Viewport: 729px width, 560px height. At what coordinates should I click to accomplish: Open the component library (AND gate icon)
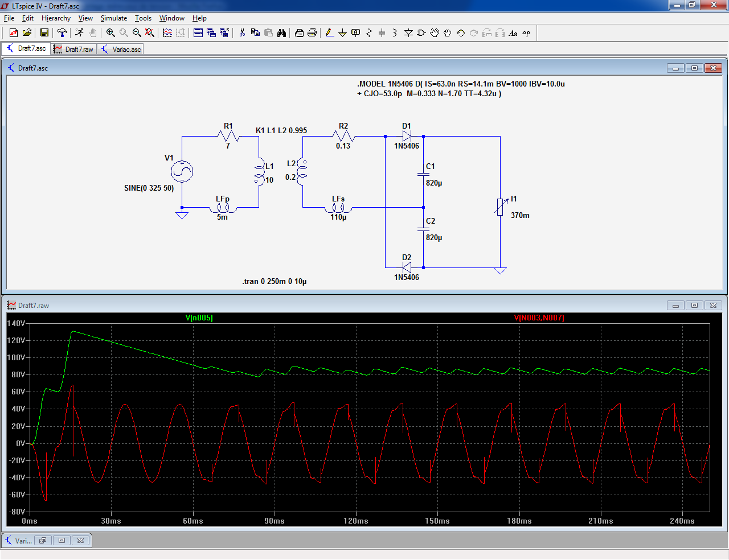click(421, 33)
